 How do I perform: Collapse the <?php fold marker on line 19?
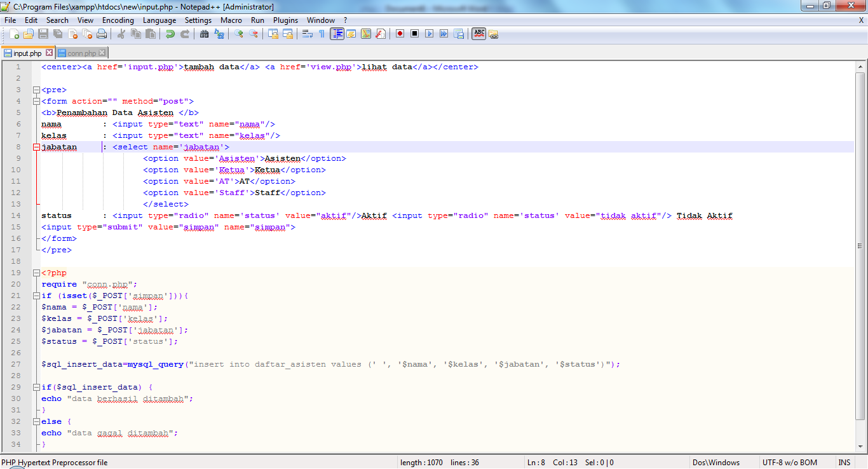36,273
